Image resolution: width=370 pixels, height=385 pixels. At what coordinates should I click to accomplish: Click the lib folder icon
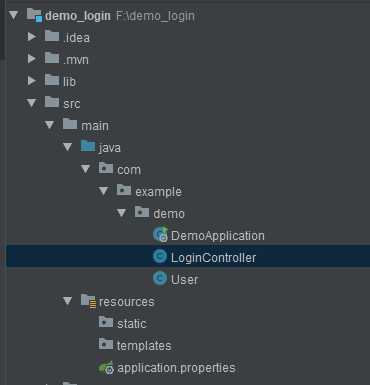(x=52, y=80)
